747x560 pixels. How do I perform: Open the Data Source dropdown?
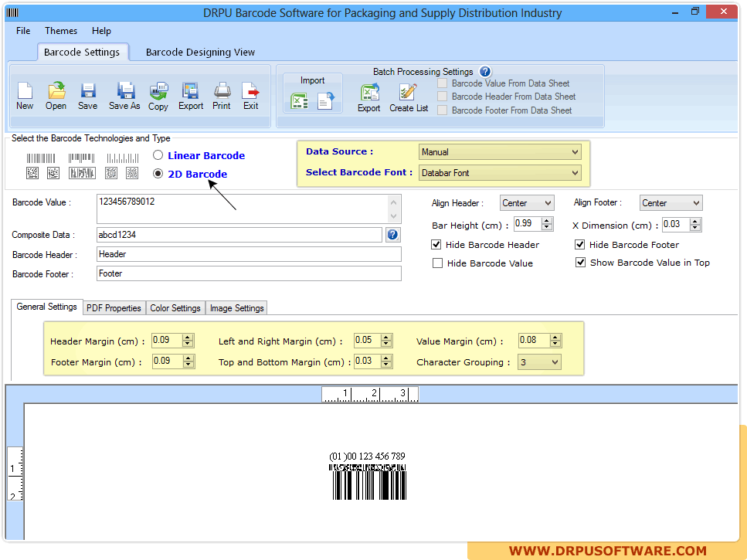pyautogui.click(x=500, y=152)
